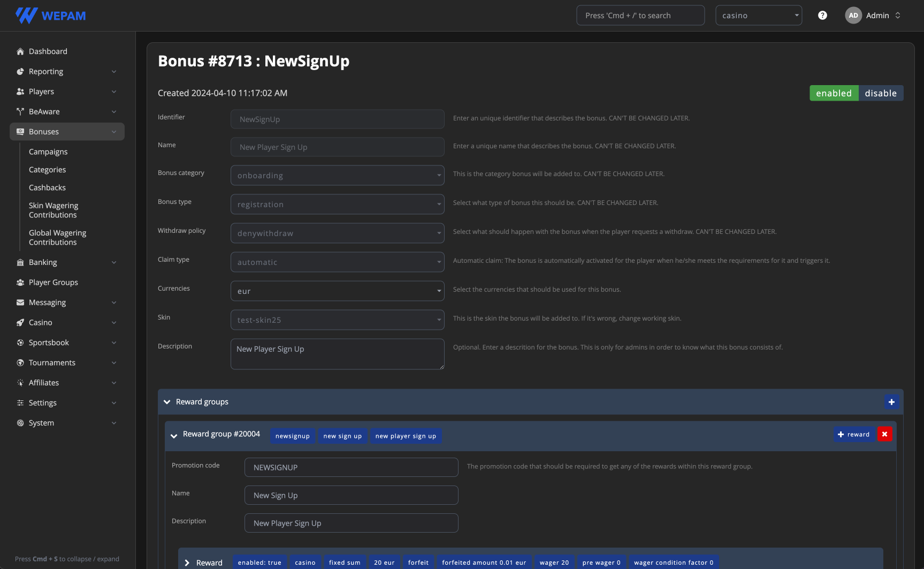The height and width of the screenshot is (569, 924).
Task: Open Campaigns under Bonuses
Action: tap(48, 152)
